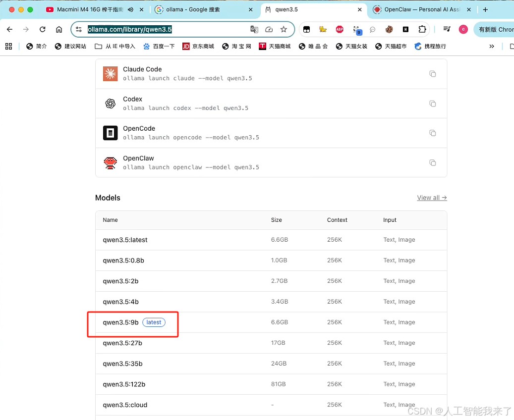
Task: Open the pink profile avatar
Action: pyautogui.click(x=463, y=30)
